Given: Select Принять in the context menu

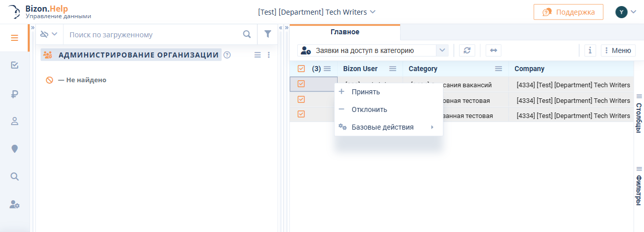Looking at the screenshot, I should [x=366, y=92].
